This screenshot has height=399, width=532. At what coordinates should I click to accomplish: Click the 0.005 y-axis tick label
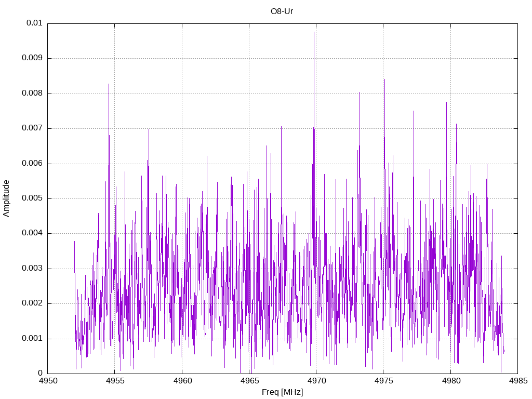pyautogui.click(x=33, y=198)
